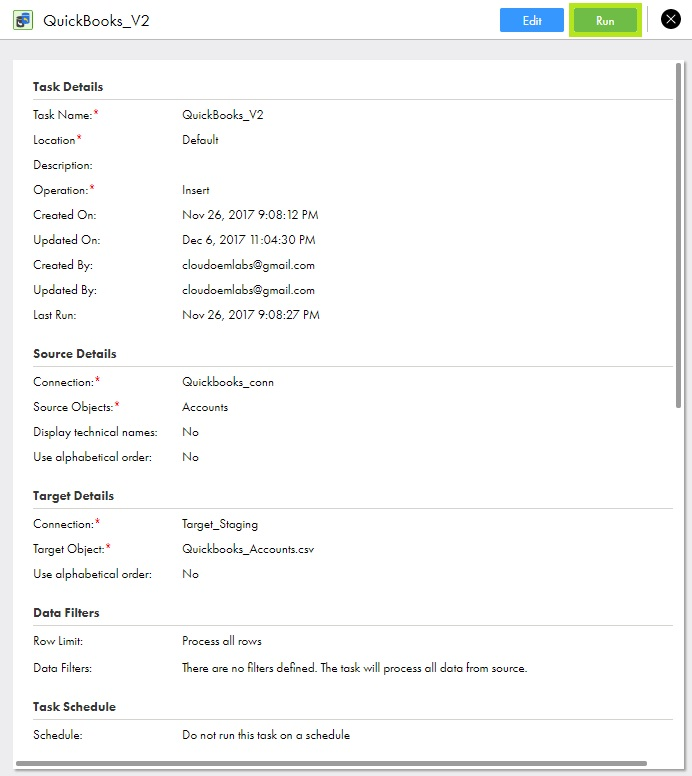This screenshot has width=692, height=776.
Task: Click the Location value Default
Action: pyautogui.click(x=200, y=140)
